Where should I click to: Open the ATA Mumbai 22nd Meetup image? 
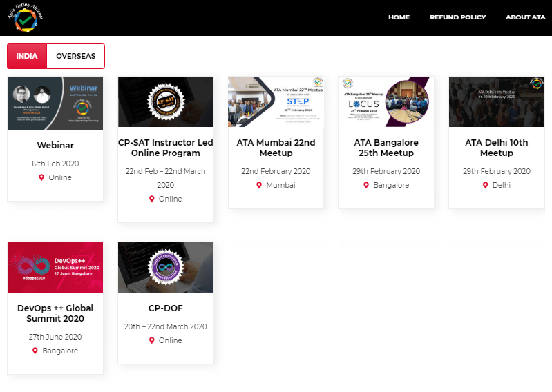[x=276, y=101]
